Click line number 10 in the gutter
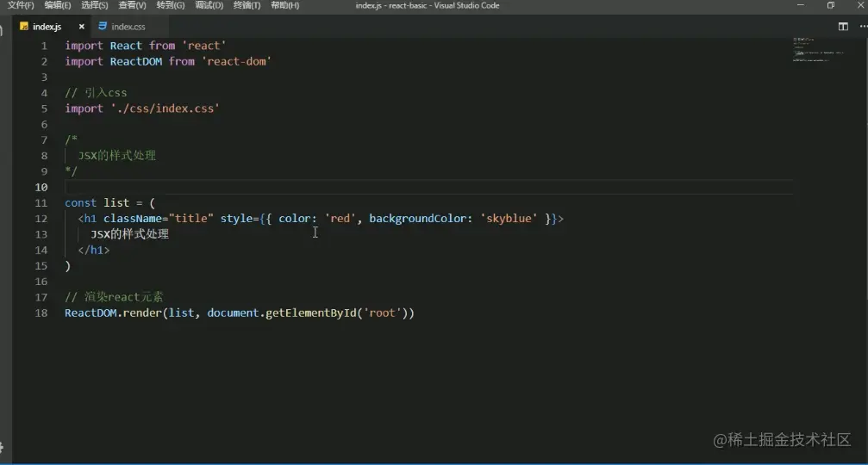 pos(41,188)
